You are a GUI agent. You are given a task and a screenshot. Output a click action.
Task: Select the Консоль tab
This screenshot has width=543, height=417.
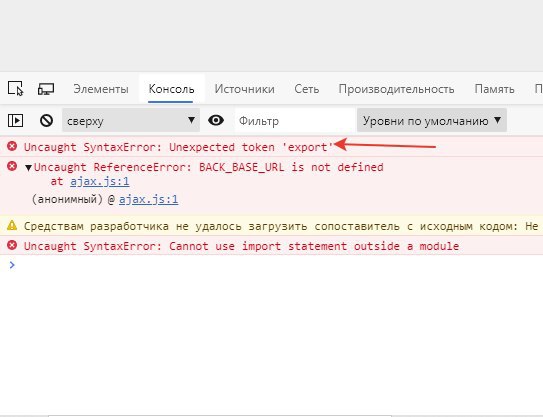[x=171, y=89]
